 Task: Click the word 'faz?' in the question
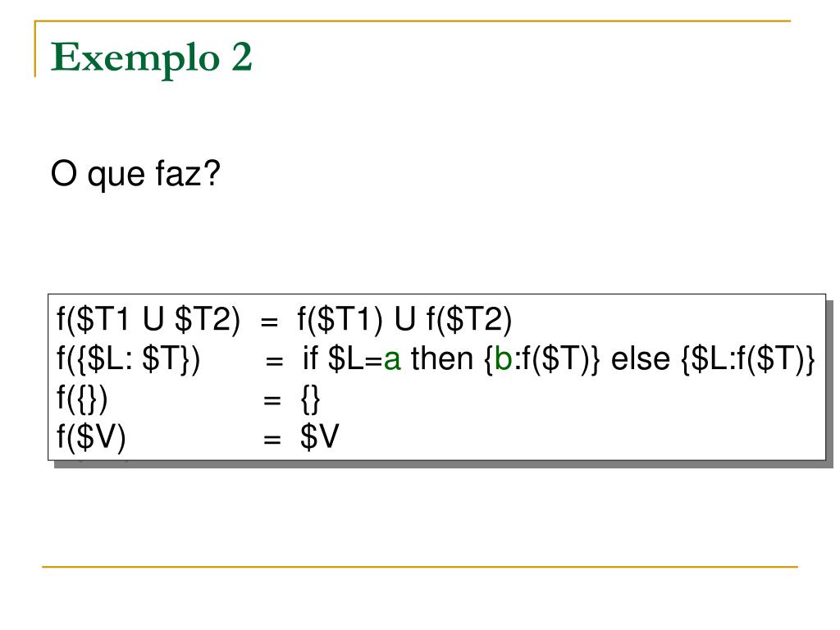pos(188,172)
